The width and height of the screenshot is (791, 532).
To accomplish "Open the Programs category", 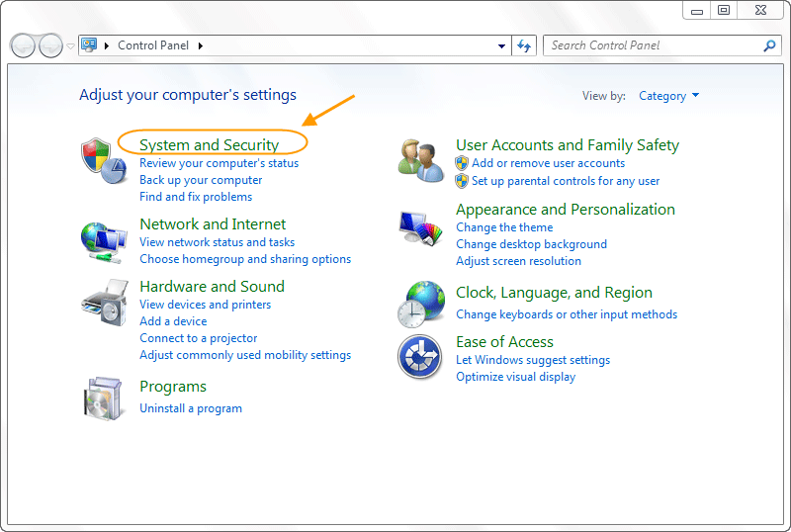I will pyautogui.click(x=173, y=387).
